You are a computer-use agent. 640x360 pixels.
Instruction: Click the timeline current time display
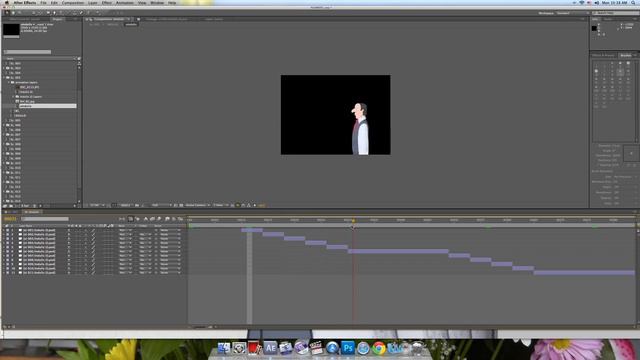(x=10, y=219)
